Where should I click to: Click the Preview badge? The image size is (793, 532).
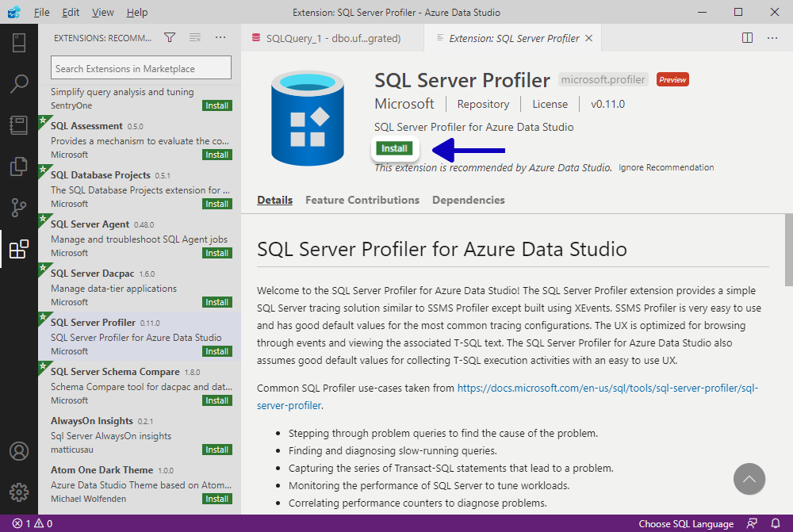point(672,79)
